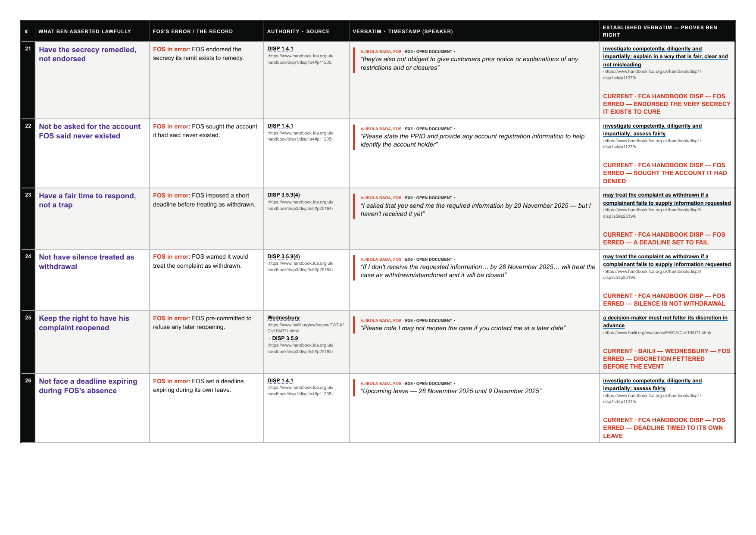Select row number 26
756x535 pixels.
[x=28, y=381]
